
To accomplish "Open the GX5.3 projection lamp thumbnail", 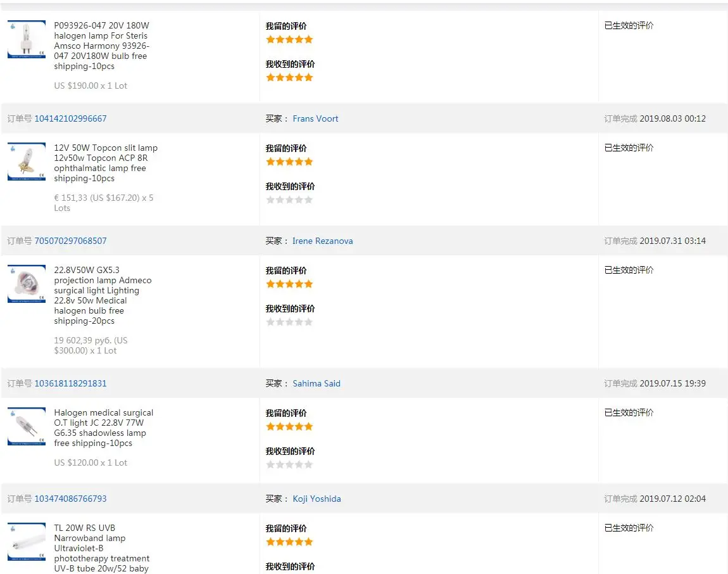I will tap(27, 284).
